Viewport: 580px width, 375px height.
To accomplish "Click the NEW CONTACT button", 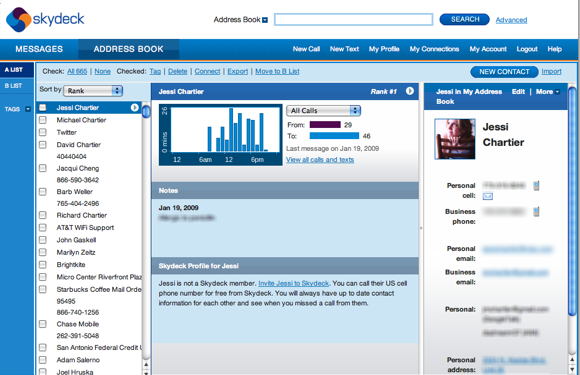I will pyautogui.click(x=504, y=72).
